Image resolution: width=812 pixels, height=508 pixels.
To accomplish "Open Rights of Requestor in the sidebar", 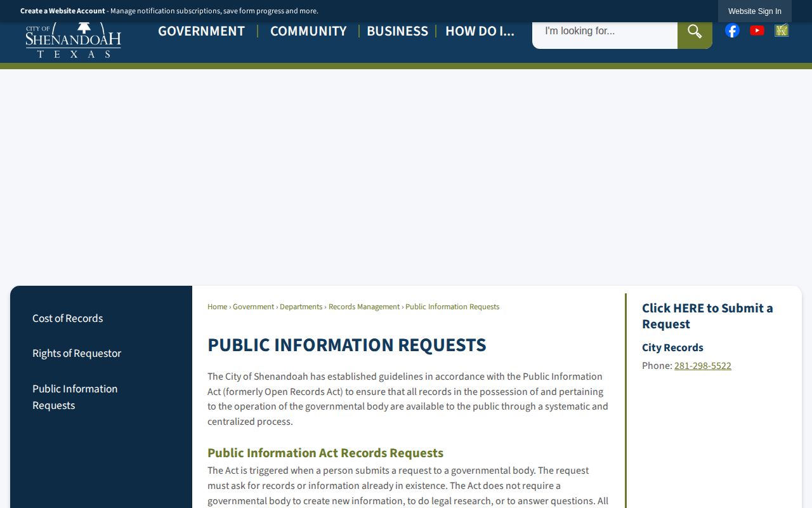I will click(77, 353).
